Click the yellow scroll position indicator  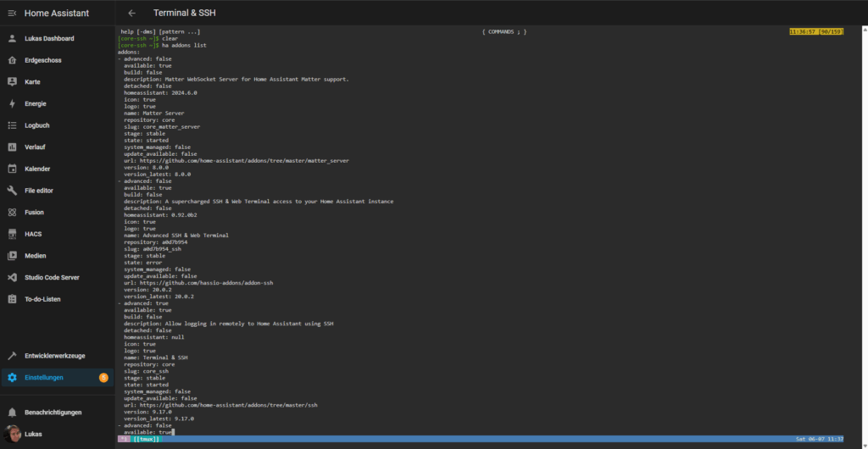pos(816,32)
